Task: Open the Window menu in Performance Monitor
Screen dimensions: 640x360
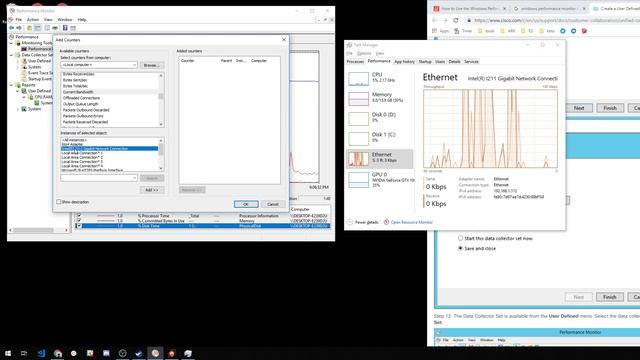Action: click(x=64, y=20)
